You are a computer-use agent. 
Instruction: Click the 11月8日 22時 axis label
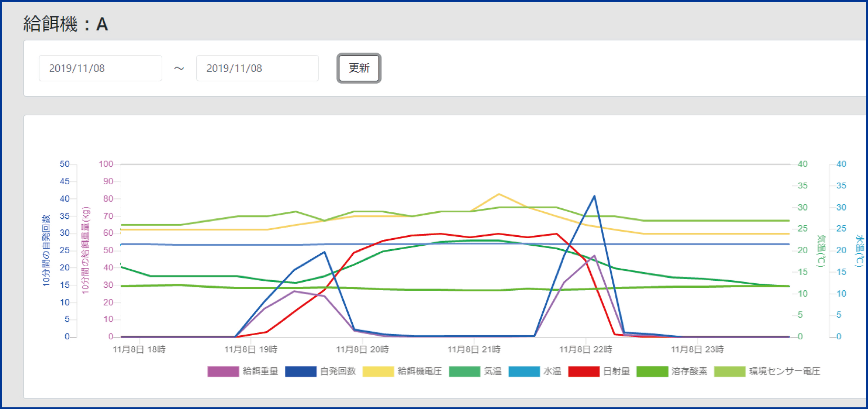coord(586,349)
